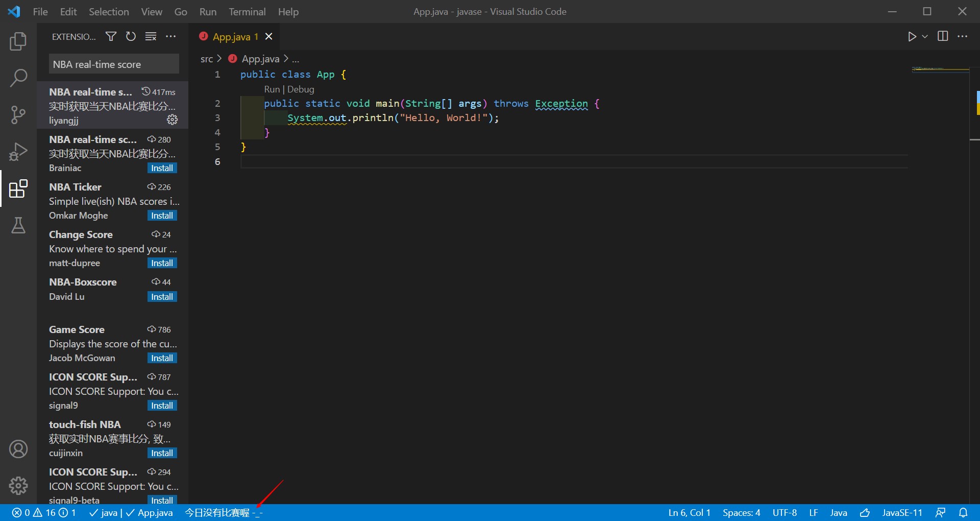Install the Game Score extension
The image size is (980, 521).
(162, 358)
